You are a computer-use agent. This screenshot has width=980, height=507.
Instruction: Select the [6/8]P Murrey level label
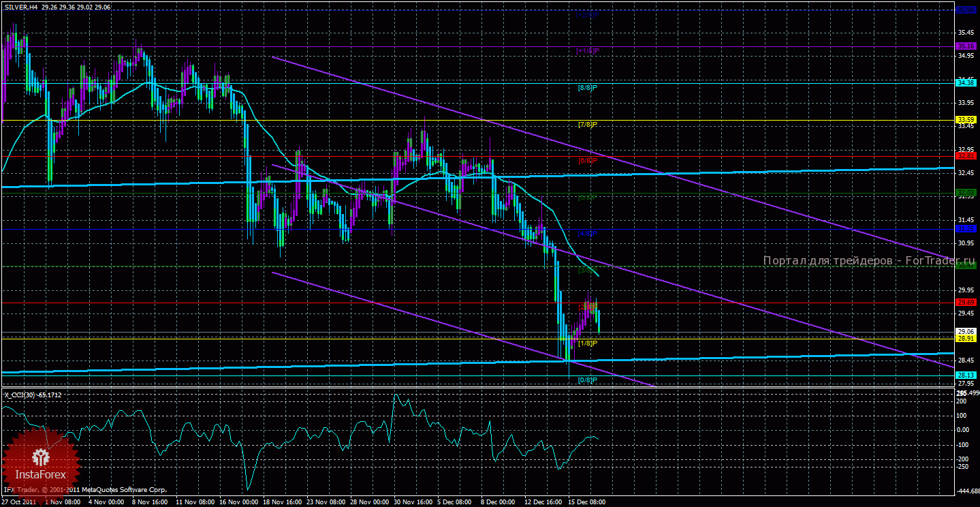coord(587,161)
